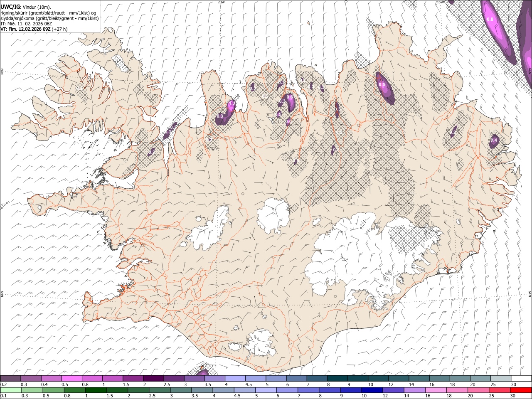This screenshot has width=532, height=399.
Task: Pick the light pink 16 swatch in lower scale
Action: [435, 390]
